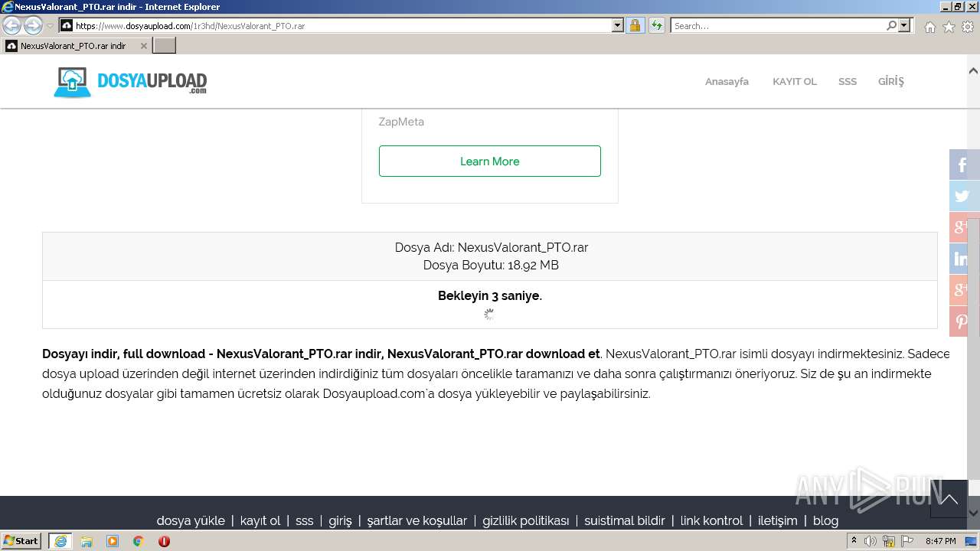Screen dimensions: 980x551
Task: Click the Search box in toolbar
Action: [778, 25]
